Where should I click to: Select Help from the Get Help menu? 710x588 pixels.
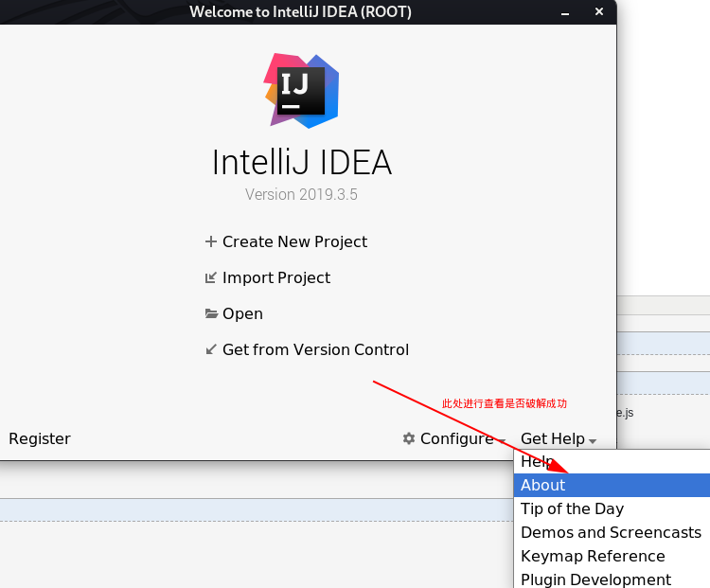pos(612,462)
